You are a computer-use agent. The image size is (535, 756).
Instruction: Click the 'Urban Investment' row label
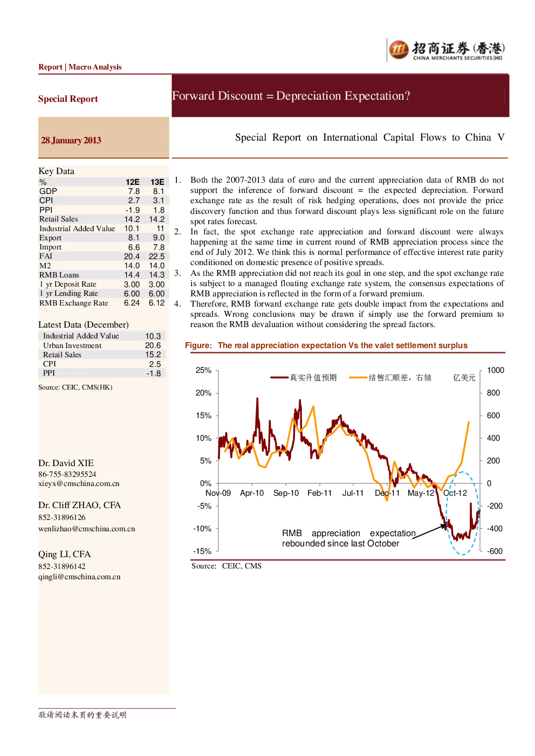coord(72,345)
